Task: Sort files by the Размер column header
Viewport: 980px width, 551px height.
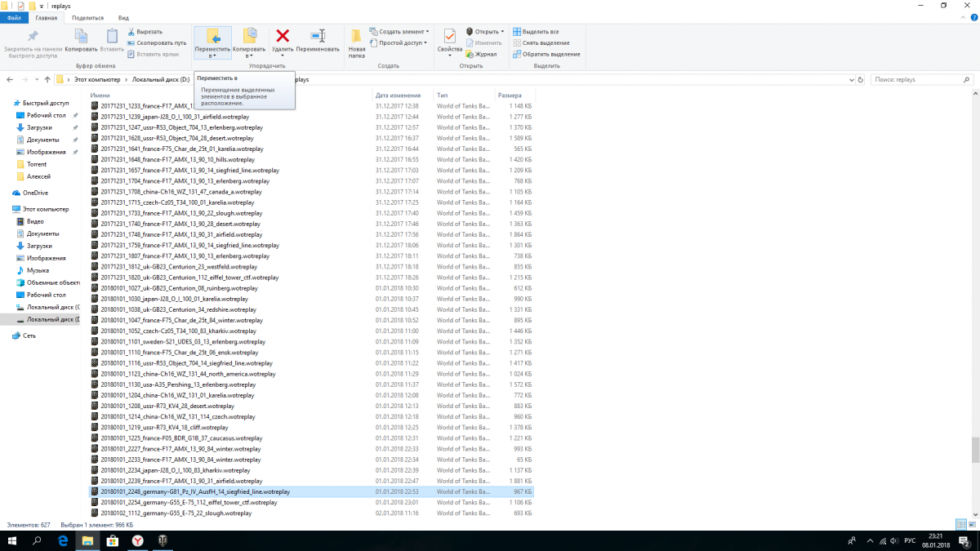Action: tap(510, 96)
